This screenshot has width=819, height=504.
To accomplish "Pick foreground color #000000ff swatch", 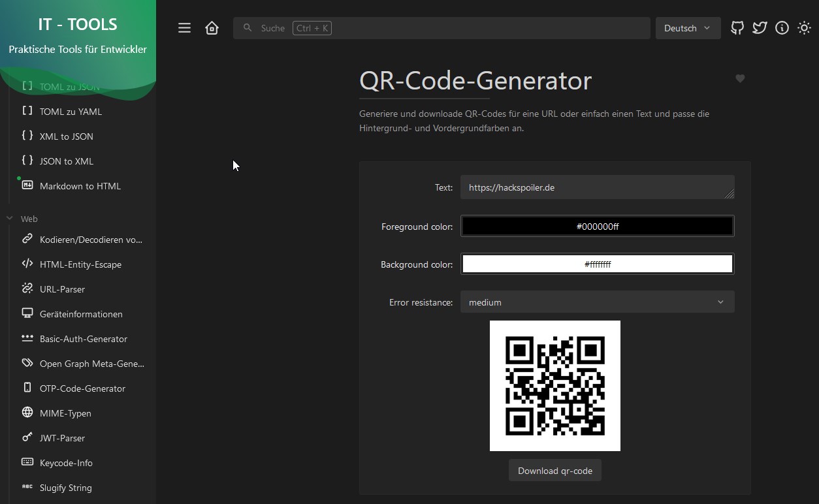I will click(598, 227).
